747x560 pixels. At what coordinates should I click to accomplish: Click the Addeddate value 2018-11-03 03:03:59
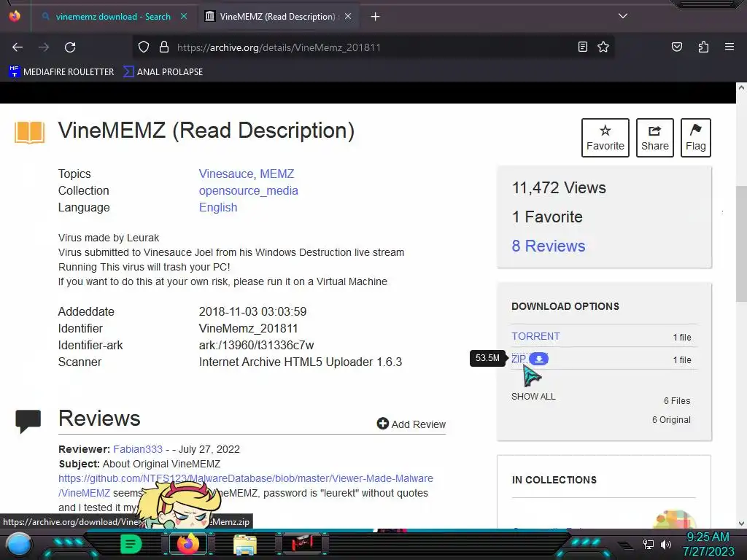[252, 312]
